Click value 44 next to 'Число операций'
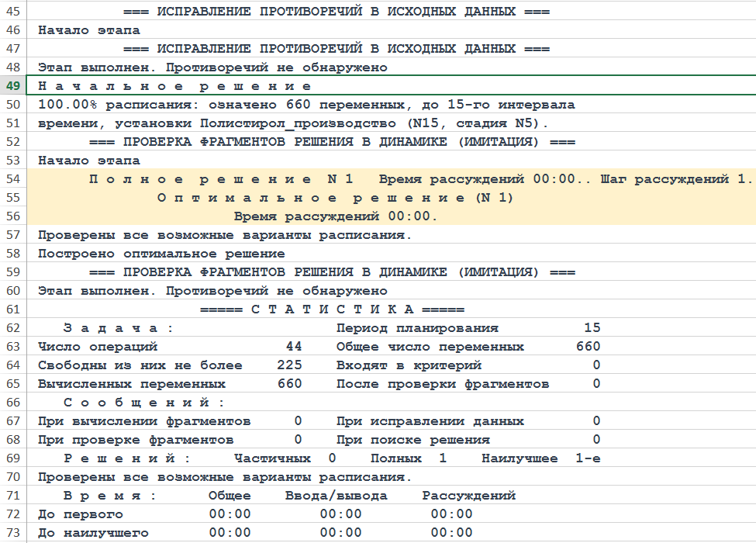Screen dimensions: 756x543 click(x=293, y=347)
